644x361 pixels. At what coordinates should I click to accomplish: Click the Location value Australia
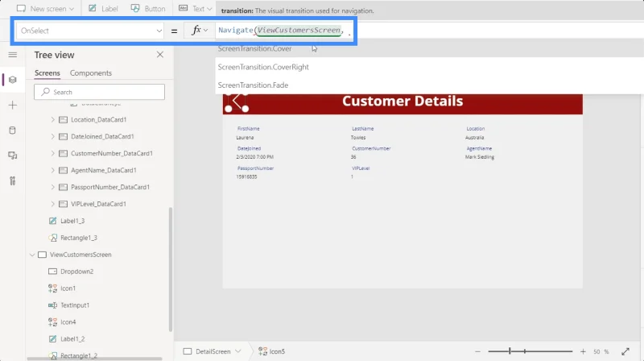(474, 137)
